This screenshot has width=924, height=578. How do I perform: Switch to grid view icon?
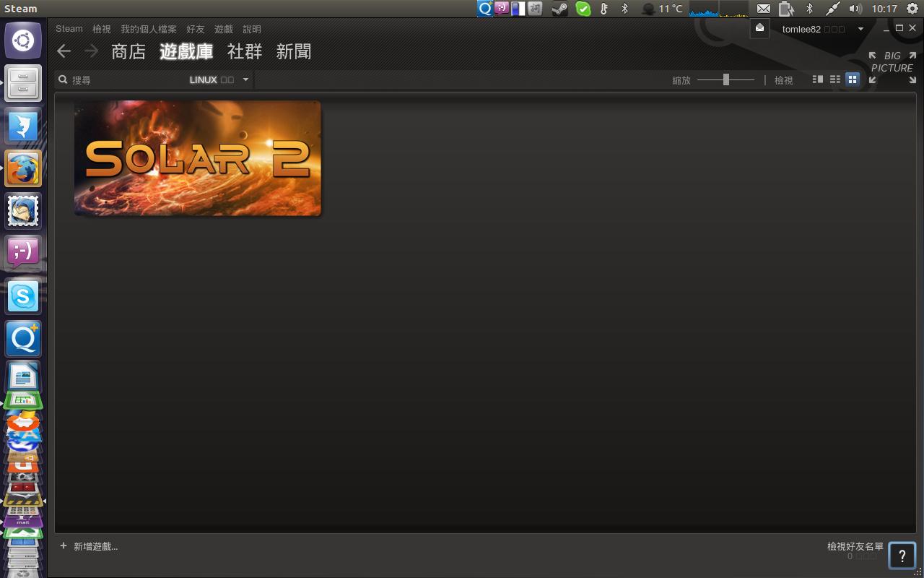853,79
